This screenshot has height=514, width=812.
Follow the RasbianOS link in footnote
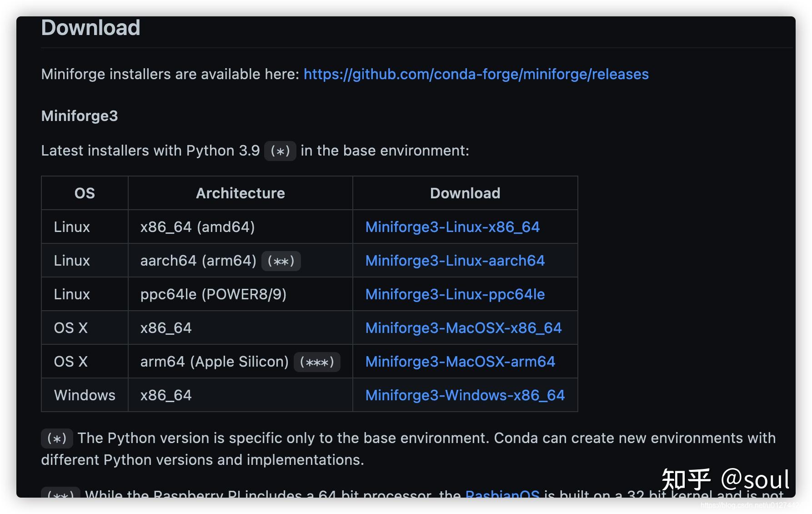click(502, 494)
